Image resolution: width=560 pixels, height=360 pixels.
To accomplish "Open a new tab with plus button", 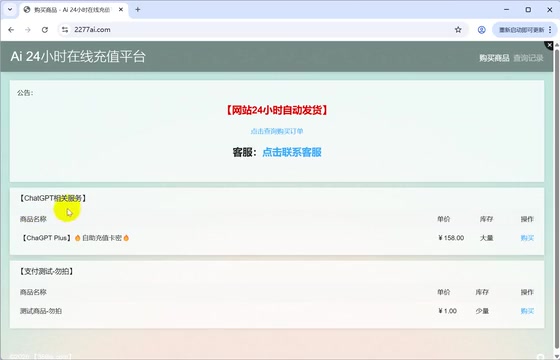I will pos(138,10).
